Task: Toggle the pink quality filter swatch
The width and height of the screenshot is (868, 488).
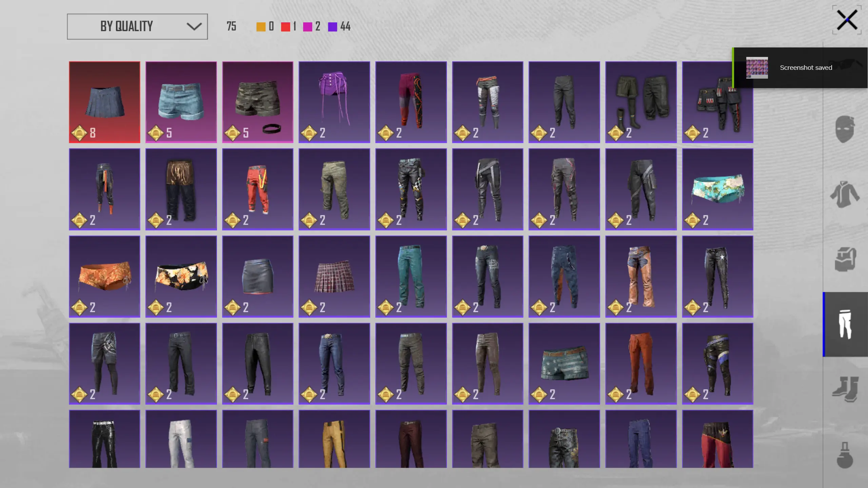Action: click(x=308, y=27)
